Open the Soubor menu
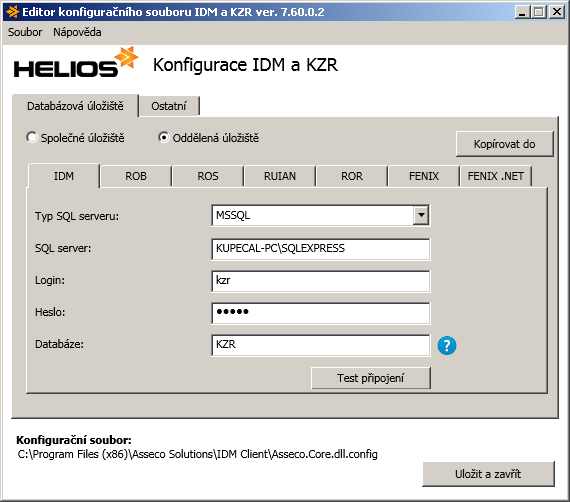 point(25,32)
